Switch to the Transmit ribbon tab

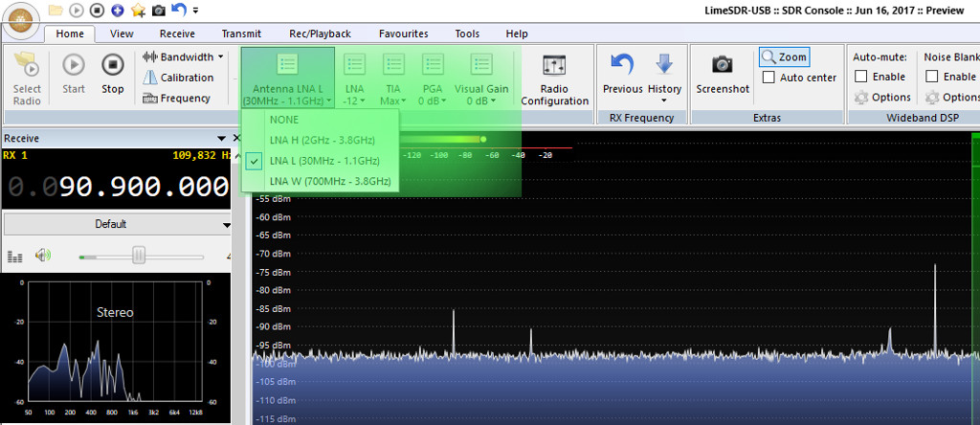click(x=241, y=34)
